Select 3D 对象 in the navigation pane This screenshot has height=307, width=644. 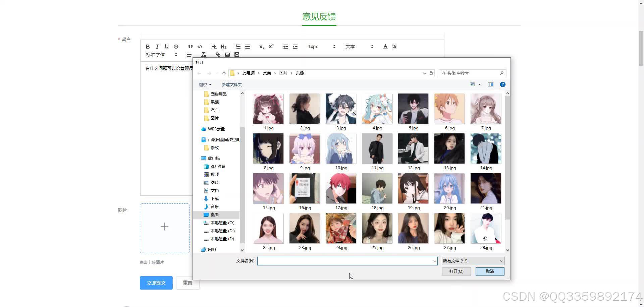218,167
